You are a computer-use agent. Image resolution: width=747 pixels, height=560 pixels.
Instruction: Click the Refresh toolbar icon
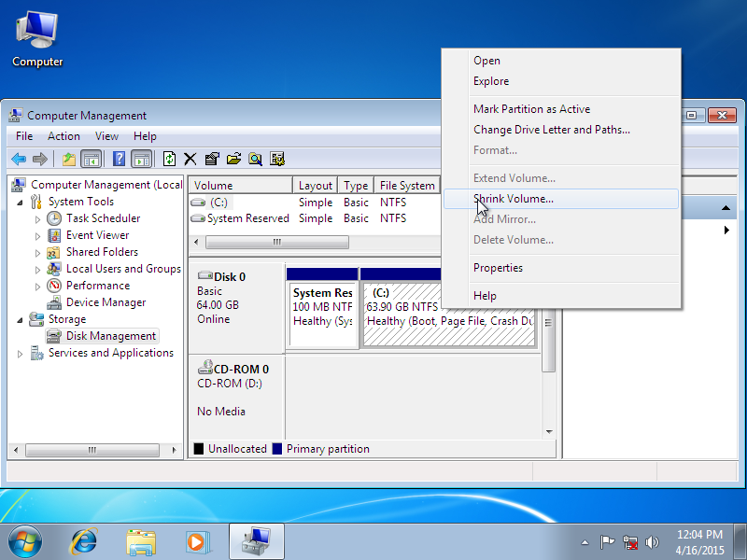pyautogui.click(x=169, y=159)
